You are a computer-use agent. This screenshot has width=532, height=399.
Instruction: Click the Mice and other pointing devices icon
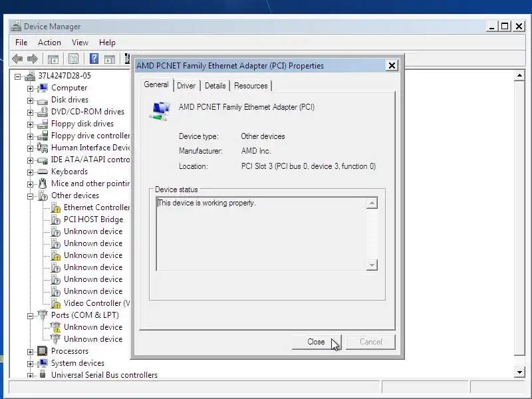pos(43,184)
